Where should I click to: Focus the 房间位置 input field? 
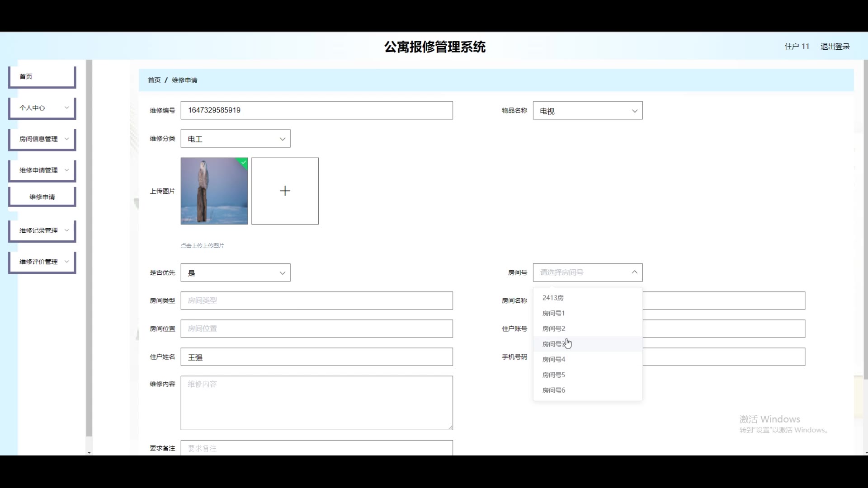click(316, 328)
